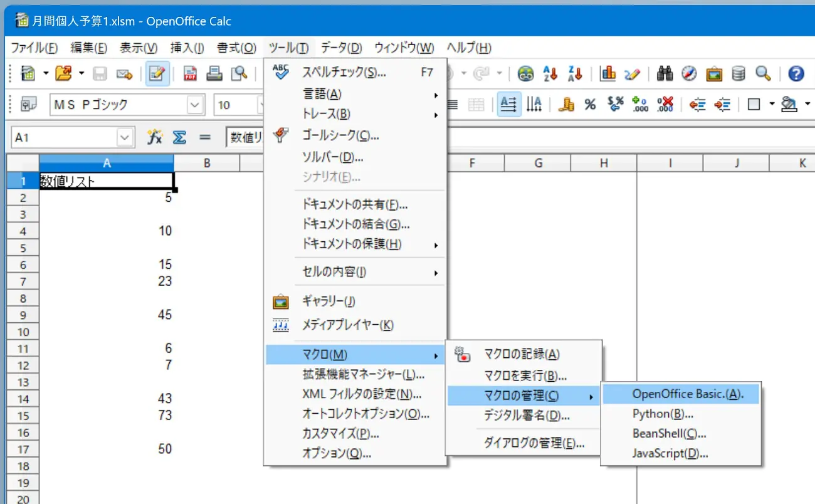
Task: Click the Send document as e-mail icon
Action: click(x=124, y=73)
